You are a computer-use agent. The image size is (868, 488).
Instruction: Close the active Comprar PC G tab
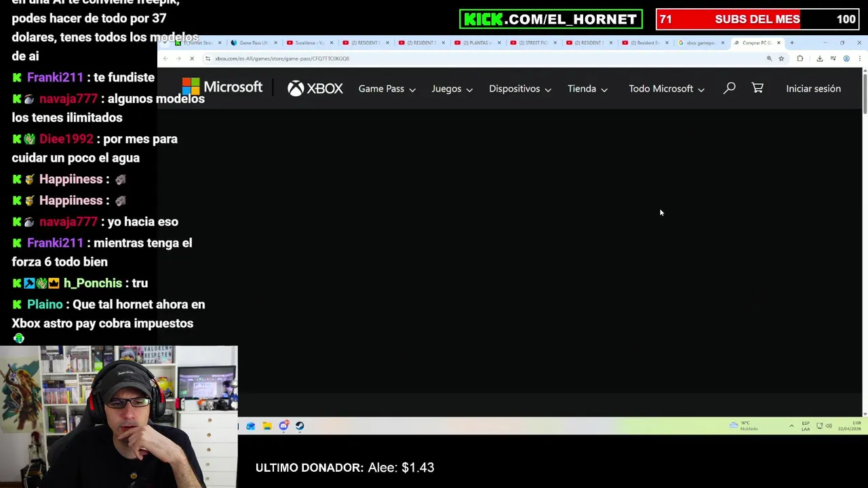(x=778, y=43)
